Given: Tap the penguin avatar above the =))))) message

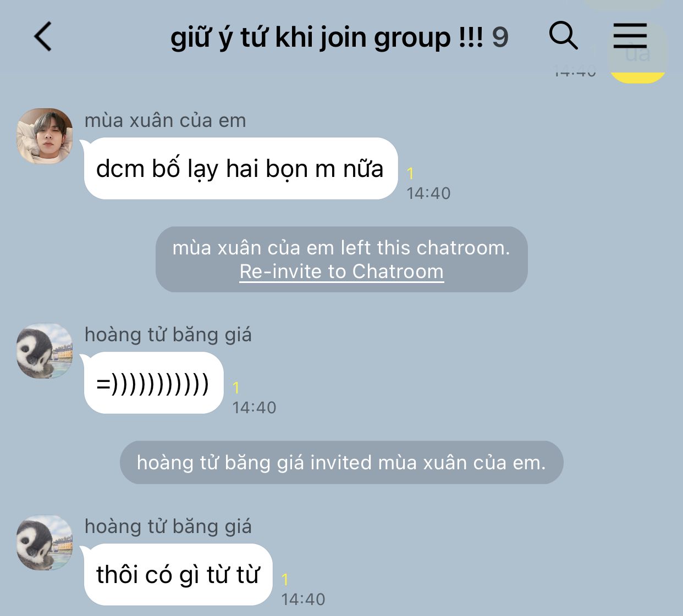Looking at the screenshot, I should (x=45, y=351).
